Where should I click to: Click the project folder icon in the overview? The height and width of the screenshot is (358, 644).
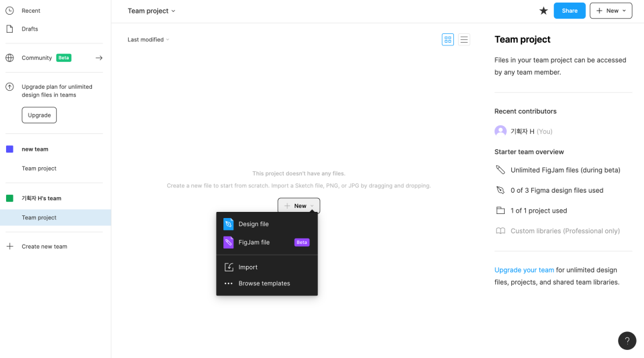pyautogui.click(x=500, y=211)
